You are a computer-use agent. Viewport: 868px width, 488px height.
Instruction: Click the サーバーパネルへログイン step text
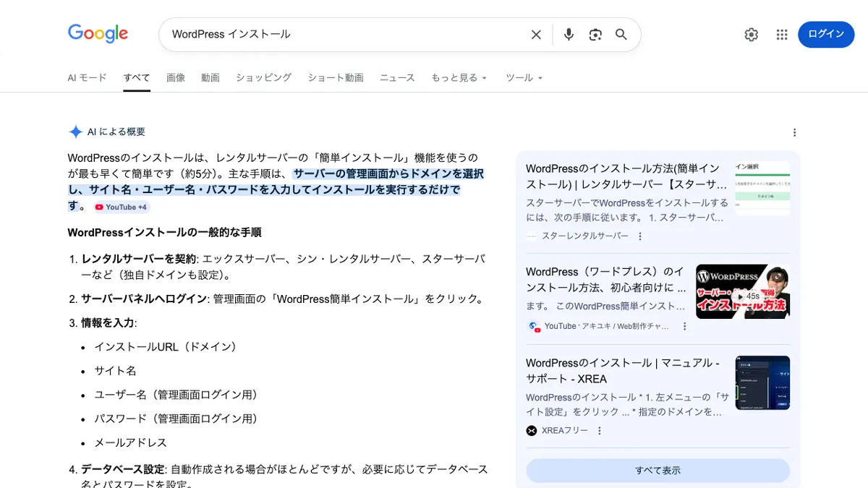(145, 299)
